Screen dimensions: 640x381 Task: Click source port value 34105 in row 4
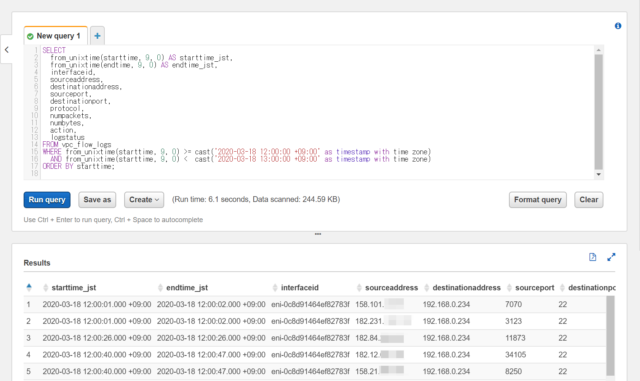[516, 354]
